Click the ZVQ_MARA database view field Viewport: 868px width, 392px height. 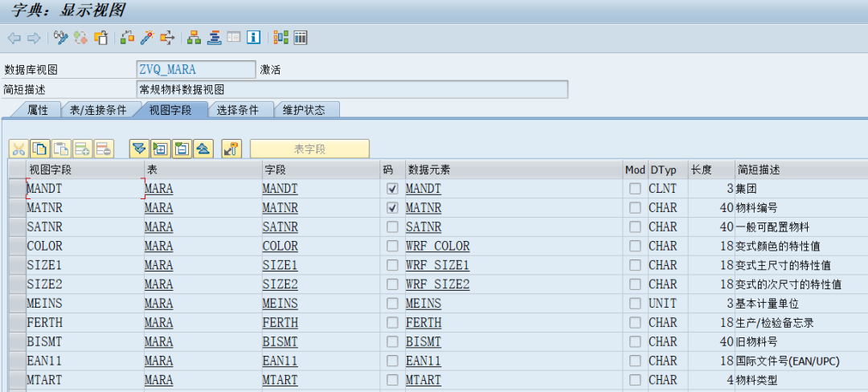point(196,70)
